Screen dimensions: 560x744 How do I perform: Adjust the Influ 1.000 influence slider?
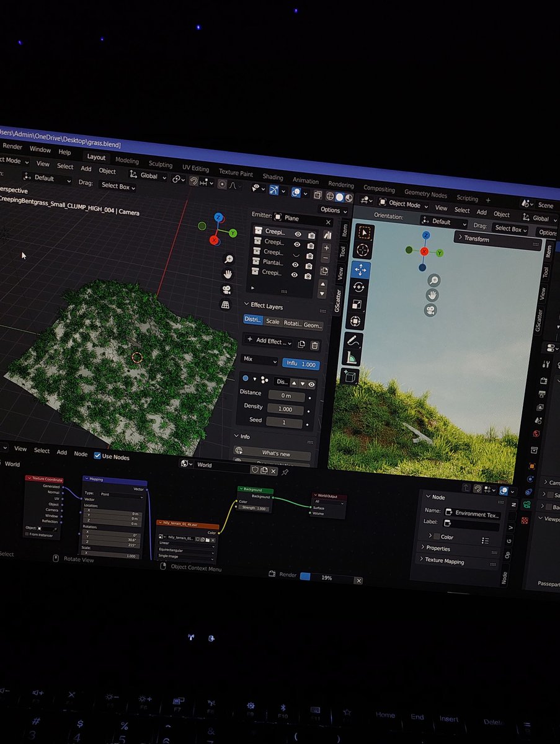tap(300, 365)
